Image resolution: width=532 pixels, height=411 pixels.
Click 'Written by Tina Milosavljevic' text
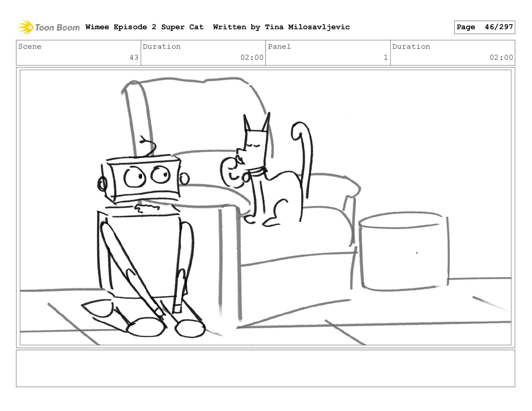click(281, 27)
